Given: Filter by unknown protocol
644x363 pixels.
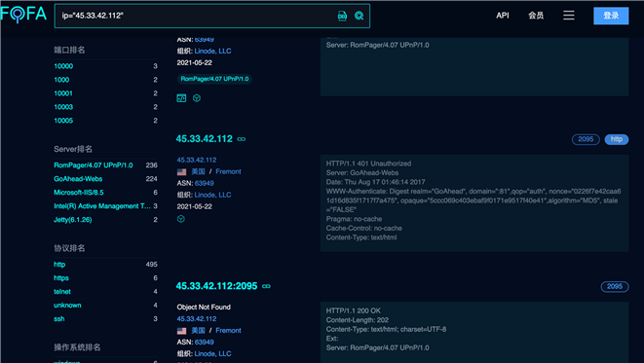Looking at the screenshot, I should 67,305.
